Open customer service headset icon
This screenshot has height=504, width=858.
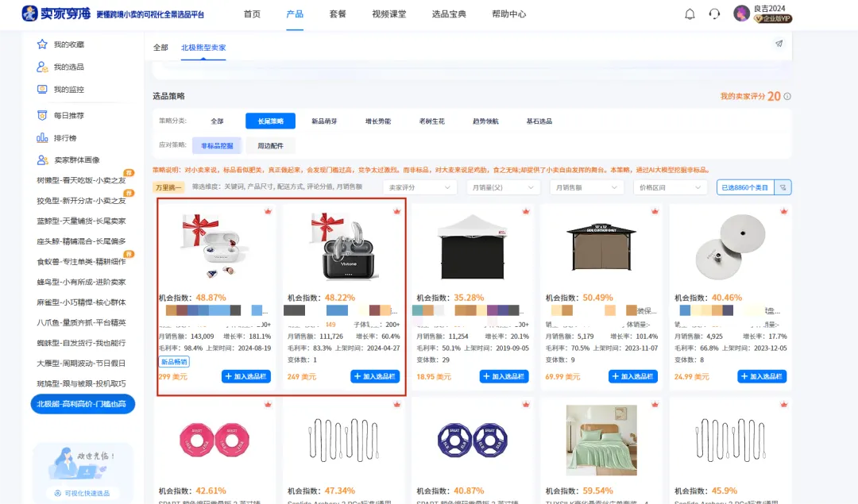pos(714,13)
